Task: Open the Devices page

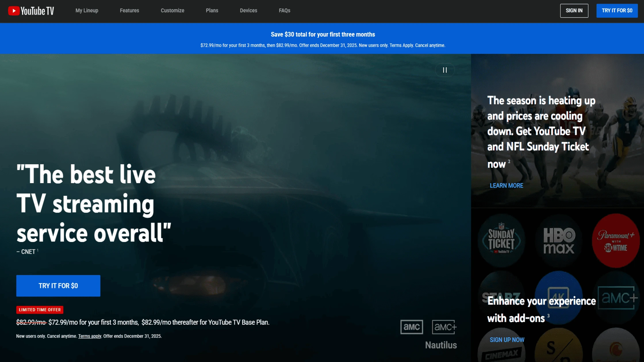Action: [x=248, y=11]
